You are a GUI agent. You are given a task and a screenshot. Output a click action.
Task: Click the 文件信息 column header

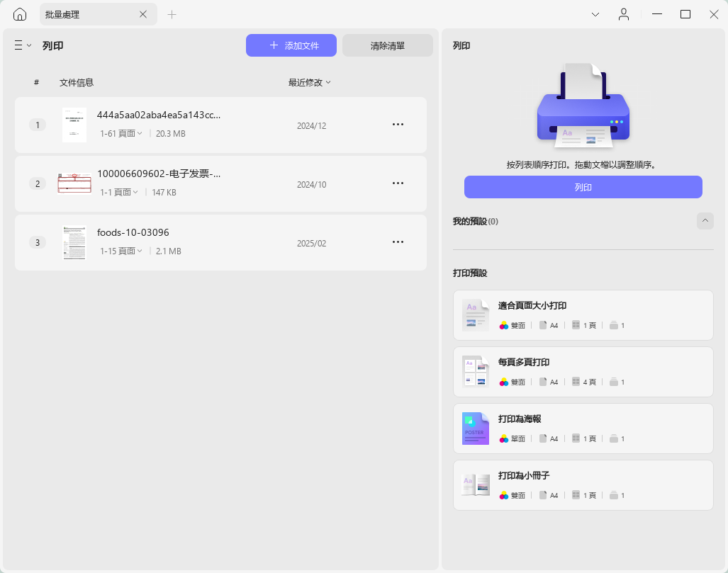[x=77, y=83]
